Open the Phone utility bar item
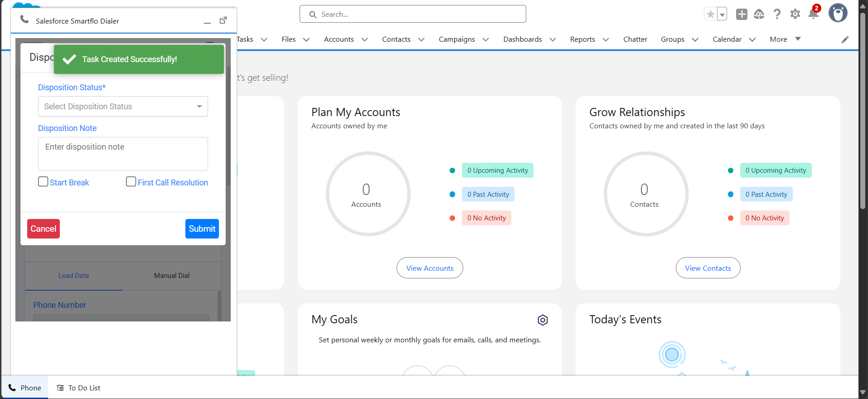Screen dimensions: 868x399 (x=25, y=388)
